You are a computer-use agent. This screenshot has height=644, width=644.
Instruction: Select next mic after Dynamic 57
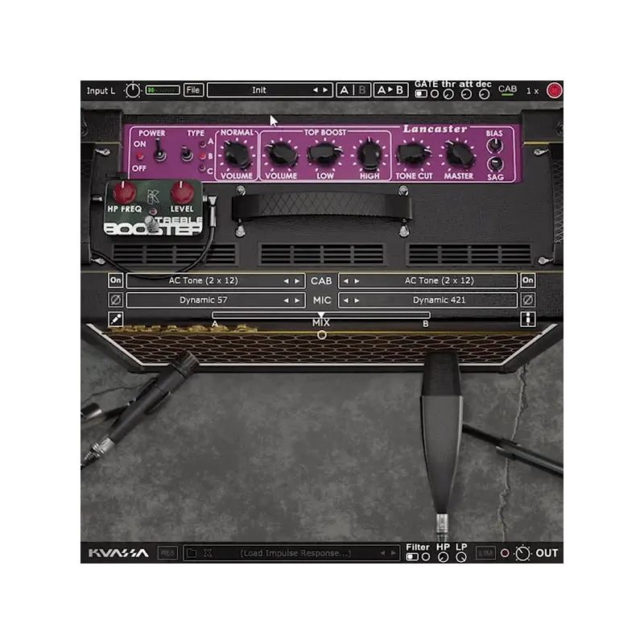[296, 300]
